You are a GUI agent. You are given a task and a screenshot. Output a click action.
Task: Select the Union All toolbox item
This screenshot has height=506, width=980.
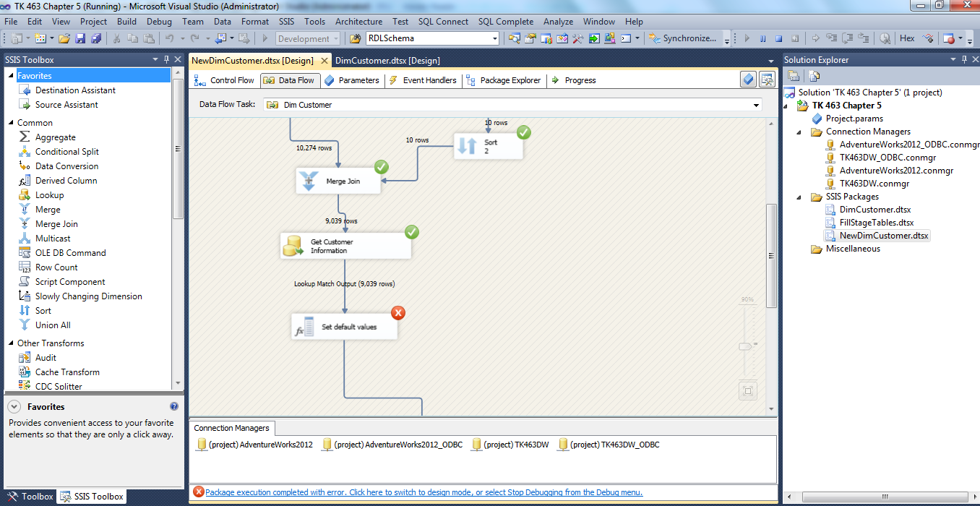[53, 325]
